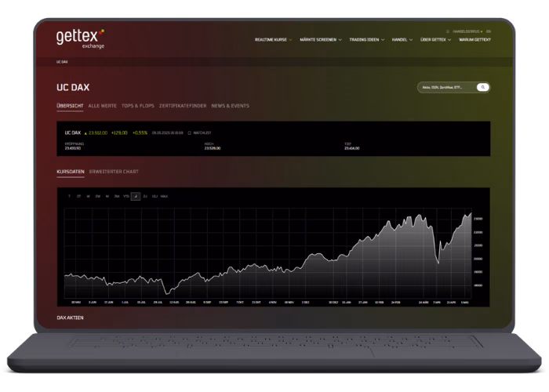
Task: Set chart range to MAX
Action: point(164,196)
